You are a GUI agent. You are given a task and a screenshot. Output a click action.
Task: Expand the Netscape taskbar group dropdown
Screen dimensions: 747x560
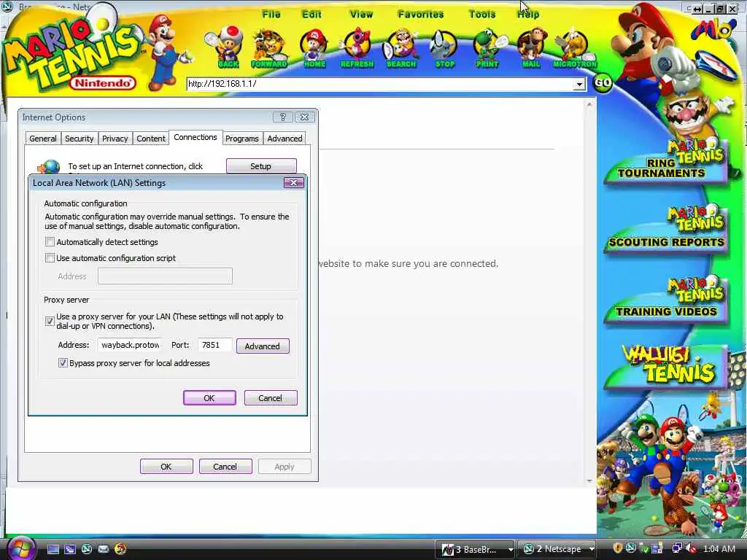[x=592, y=550]
